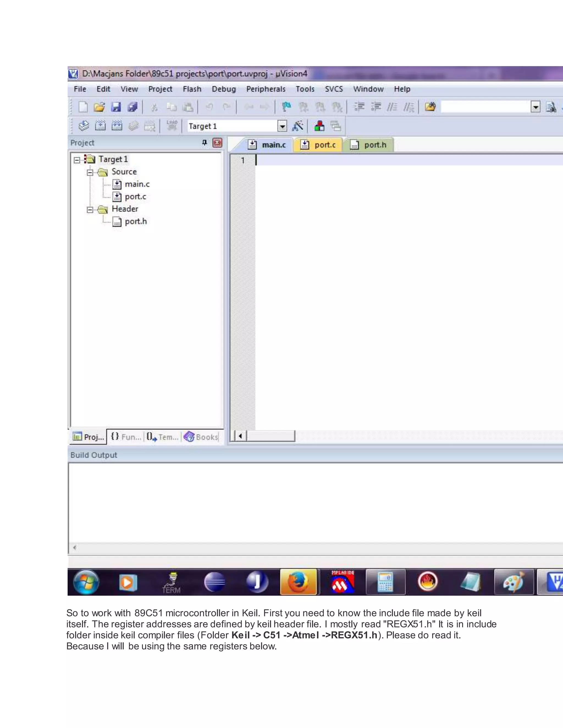The height and width of the screenshot is (728, 563).
Task: Click the Unindent selection icon
Action: point(376,107)
